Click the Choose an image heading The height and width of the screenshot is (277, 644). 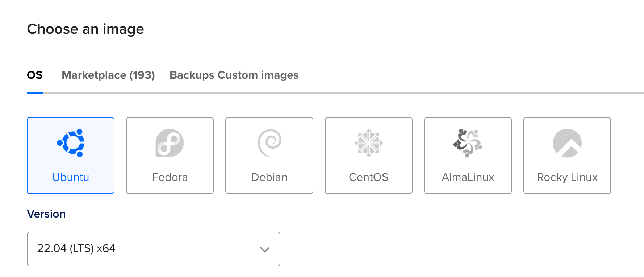[x=85, y=29]
